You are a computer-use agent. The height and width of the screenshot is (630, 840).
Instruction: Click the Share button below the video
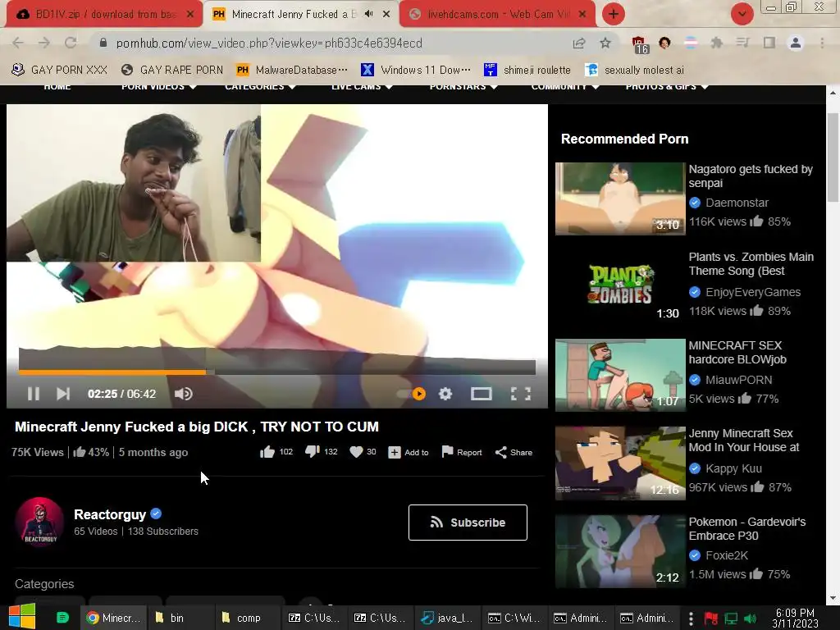click(514, 452)
